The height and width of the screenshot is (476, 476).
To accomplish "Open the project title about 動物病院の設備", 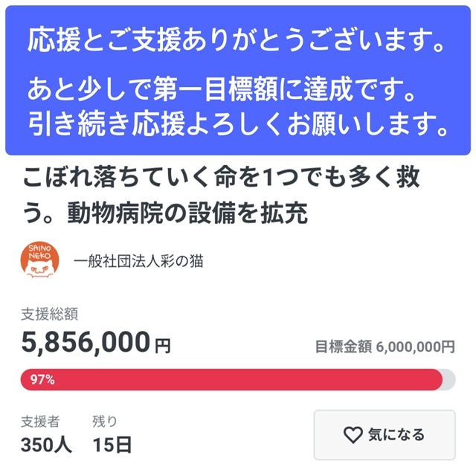I will tap(223, 196).
